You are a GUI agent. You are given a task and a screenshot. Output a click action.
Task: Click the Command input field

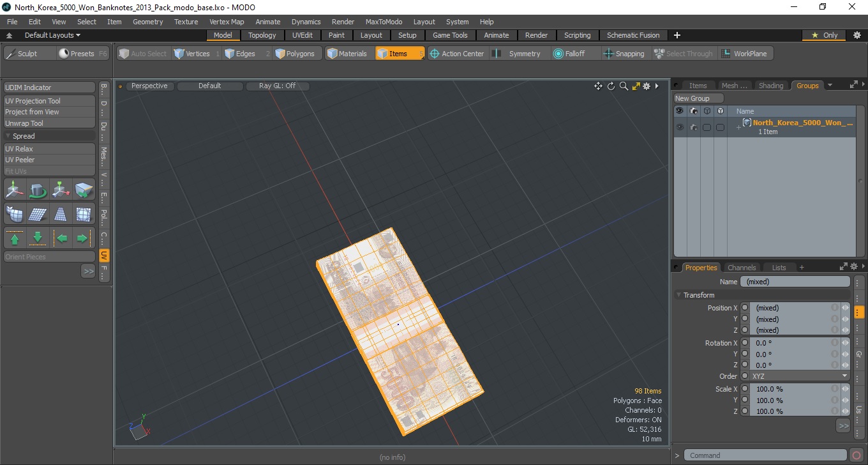[x=766, y=455]
